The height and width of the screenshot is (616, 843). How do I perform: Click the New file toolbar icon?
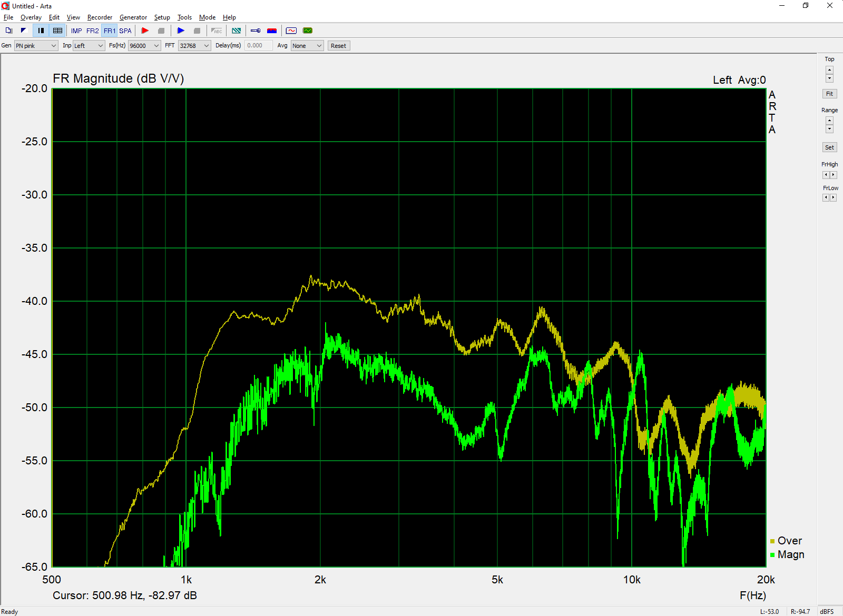[x=9, y=31]
